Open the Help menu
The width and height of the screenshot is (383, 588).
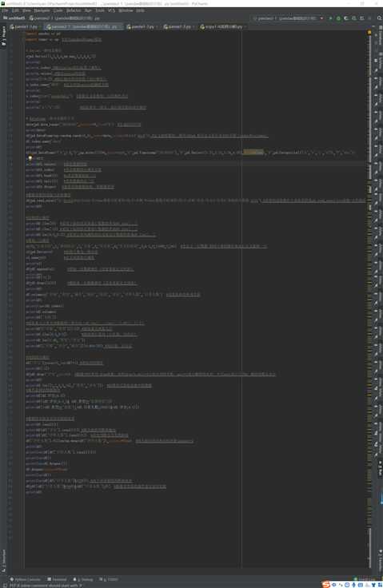140,10
